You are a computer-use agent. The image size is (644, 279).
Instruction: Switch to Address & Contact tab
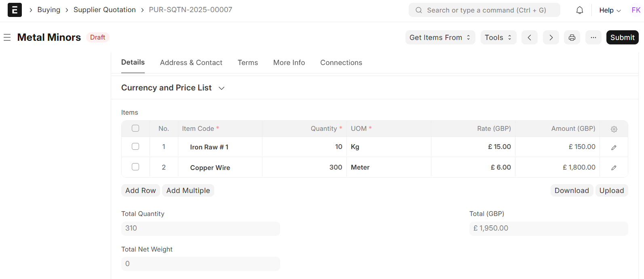click(x=191, y=63)
